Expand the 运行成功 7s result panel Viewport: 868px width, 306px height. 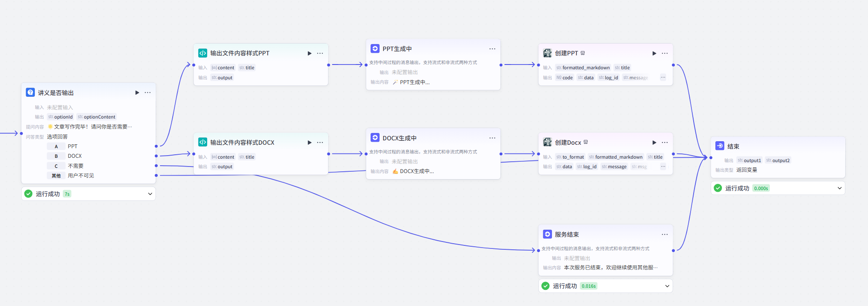[x=150, y=194]
